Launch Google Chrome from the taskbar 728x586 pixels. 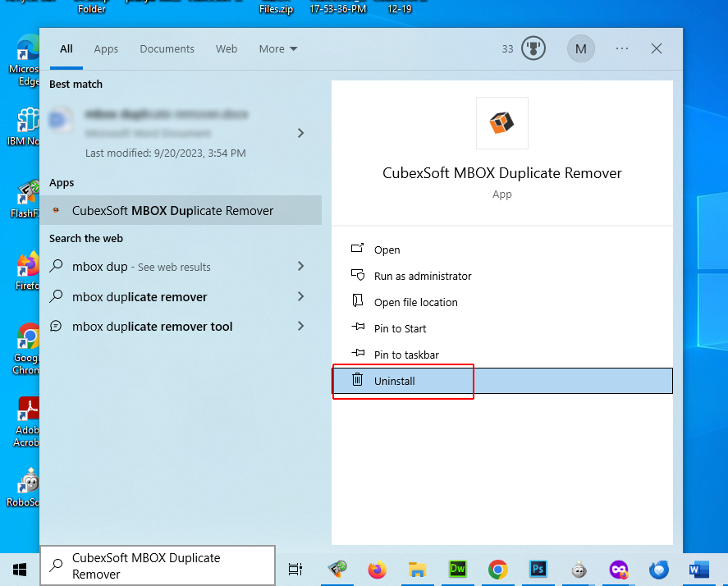coord(497,570)
